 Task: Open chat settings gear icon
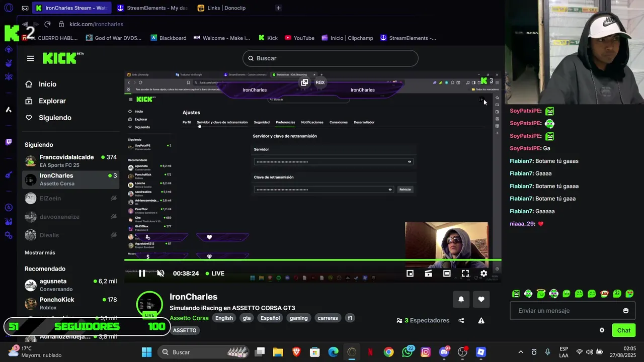click(602, 330)
